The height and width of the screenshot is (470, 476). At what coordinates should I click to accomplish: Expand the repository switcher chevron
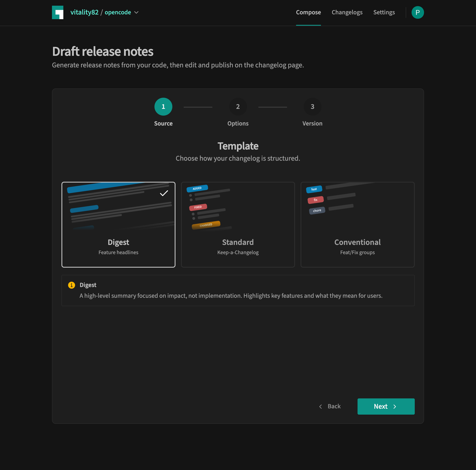coord(136,12)
